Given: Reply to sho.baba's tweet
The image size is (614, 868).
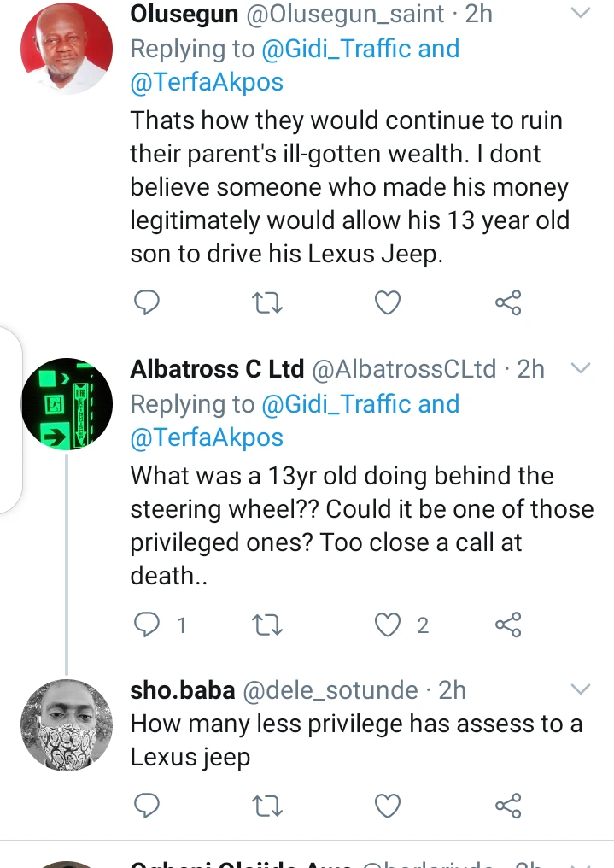Looking at the screenshot, I should (x=148, y=805).
